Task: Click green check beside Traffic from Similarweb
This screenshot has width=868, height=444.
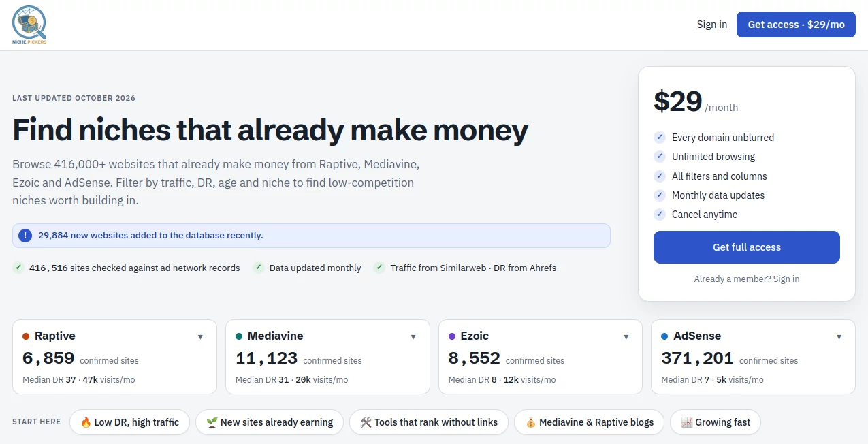Action: tap(379, 268)
